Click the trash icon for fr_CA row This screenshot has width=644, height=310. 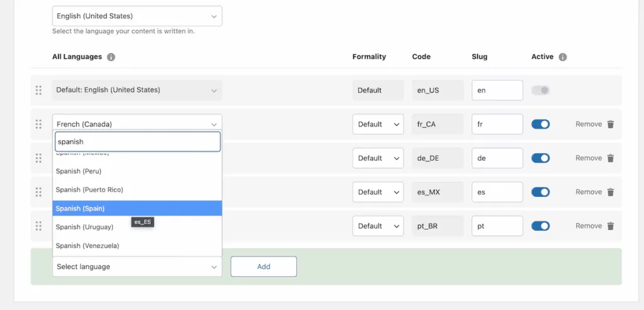[611, 124]
